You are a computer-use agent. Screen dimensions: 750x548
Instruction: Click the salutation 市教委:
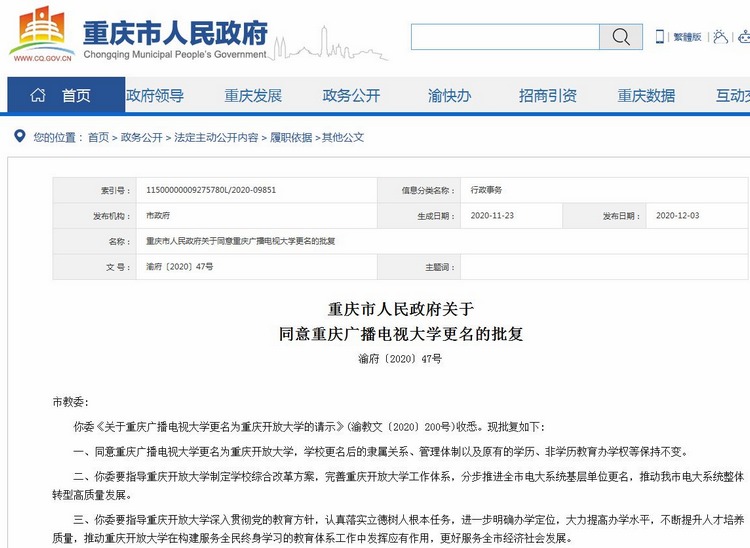pos(71,402)
